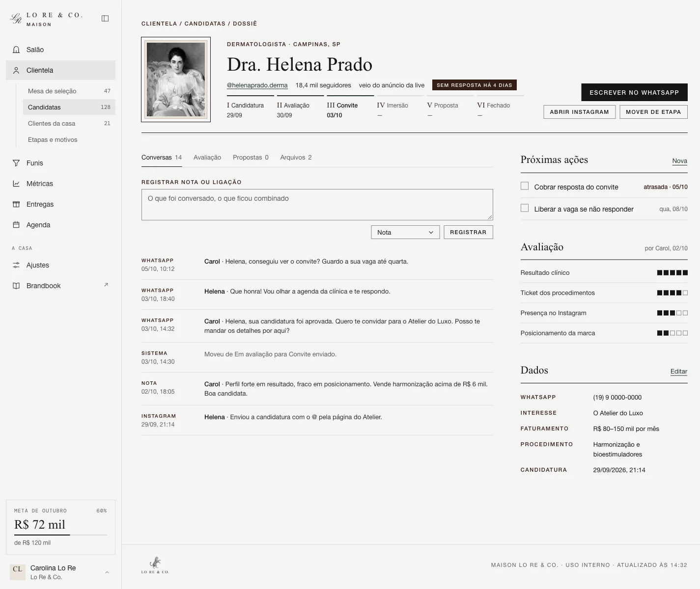The height and width of the screenshot is (589, 700).
Task: Click the Brandbook book icon
Action: click(16, 286)
